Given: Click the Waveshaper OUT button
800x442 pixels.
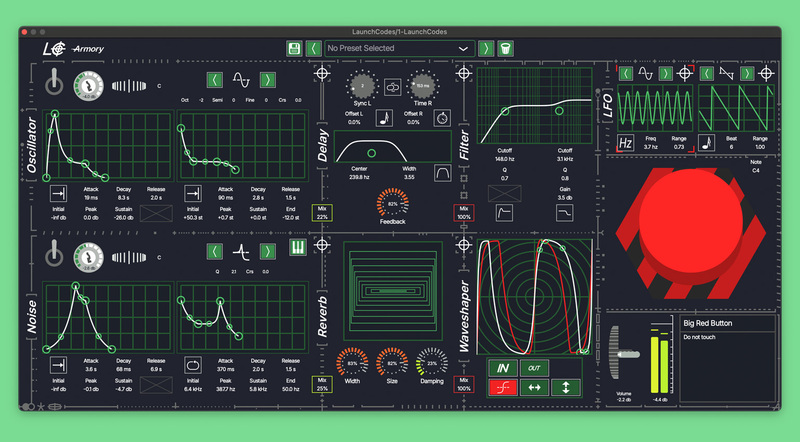Looking at the screenshot, I should [x=535, y=367].
